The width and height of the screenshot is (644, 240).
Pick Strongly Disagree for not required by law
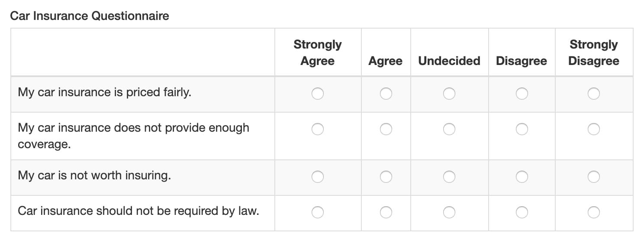pos(594,212)
